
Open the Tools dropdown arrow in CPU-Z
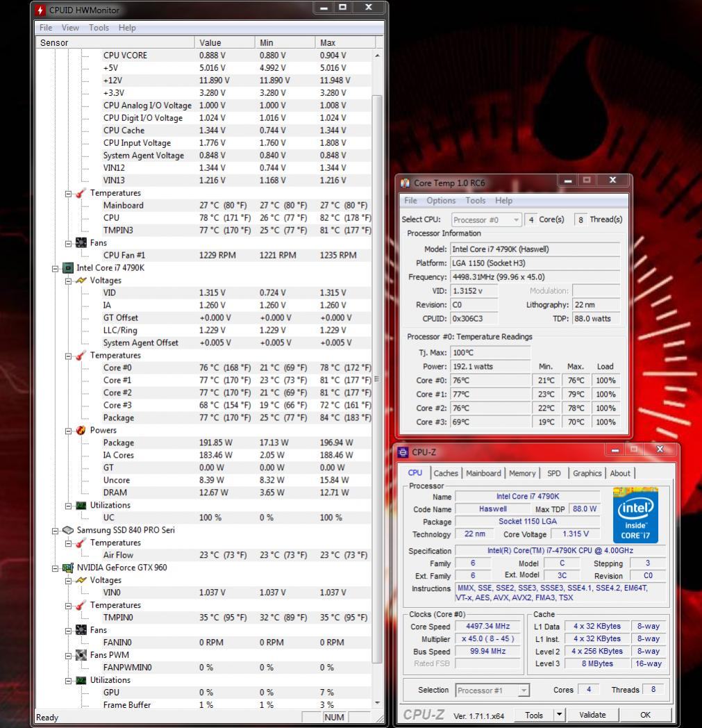tap(559, 715)
